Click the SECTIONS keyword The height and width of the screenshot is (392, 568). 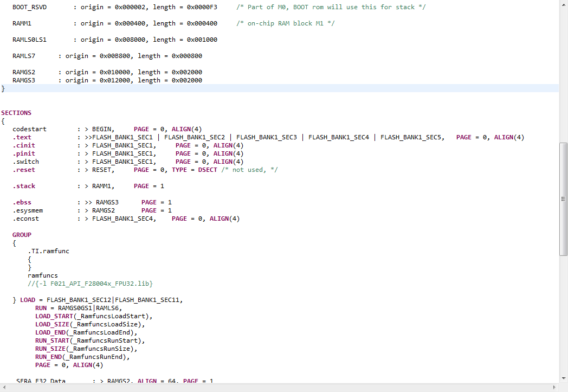[16, 112]
